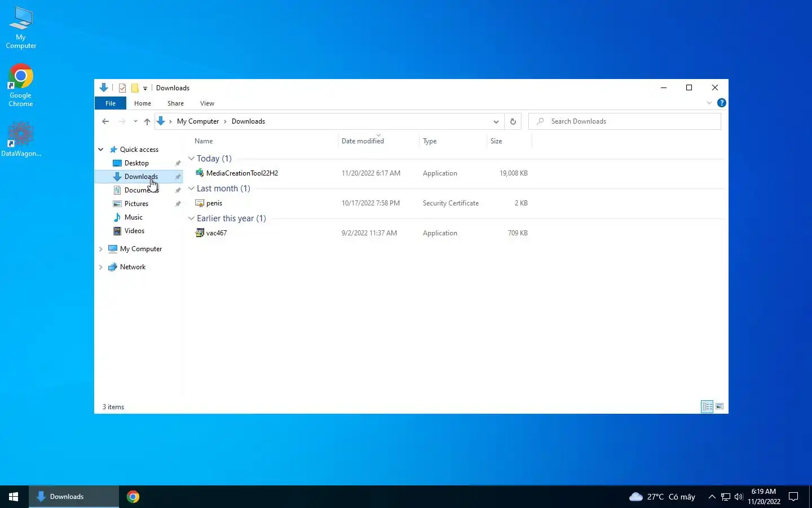
Task: Click My Computer in the address breadcrumb
Action: pos(197,121)
